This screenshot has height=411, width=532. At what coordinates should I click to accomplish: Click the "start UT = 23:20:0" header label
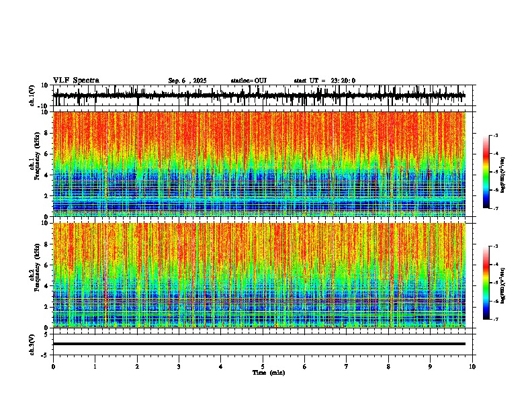[324, 81]
